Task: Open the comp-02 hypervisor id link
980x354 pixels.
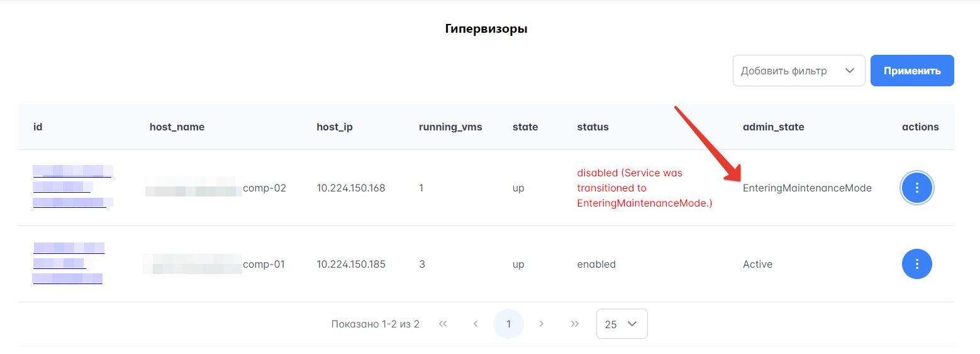Action: (72, 187)
